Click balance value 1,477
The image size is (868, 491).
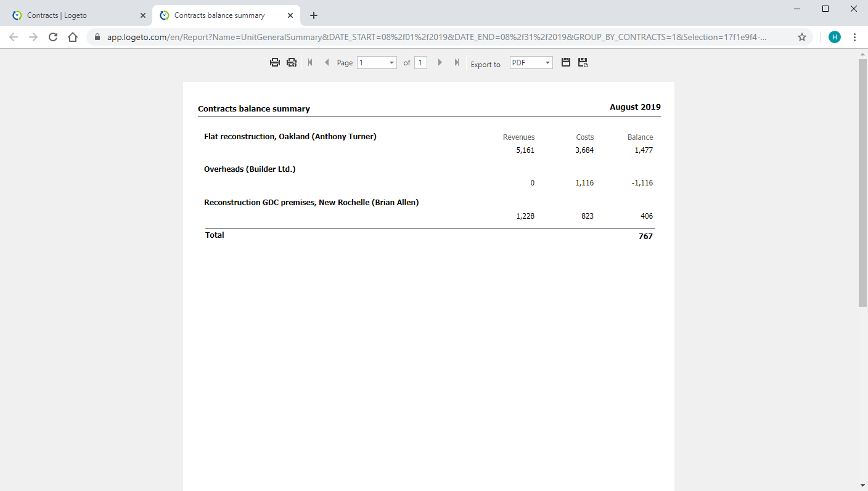pos(644,150)
